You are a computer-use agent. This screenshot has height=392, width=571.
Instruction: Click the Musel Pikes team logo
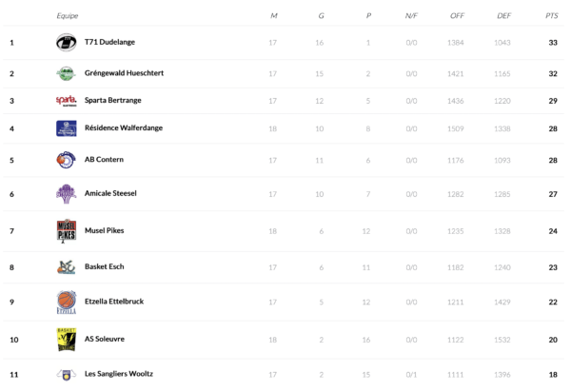click(66, 230)
